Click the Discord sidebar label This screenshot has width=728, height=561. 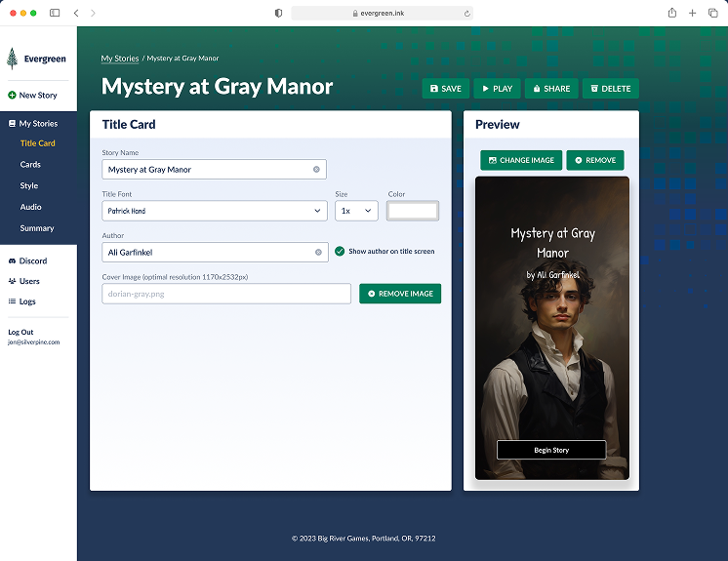33,260
